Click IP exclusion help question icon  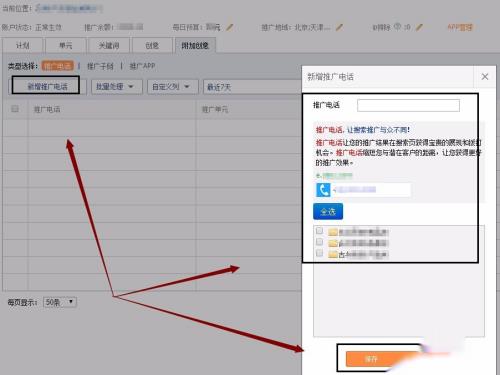[397, 27]
